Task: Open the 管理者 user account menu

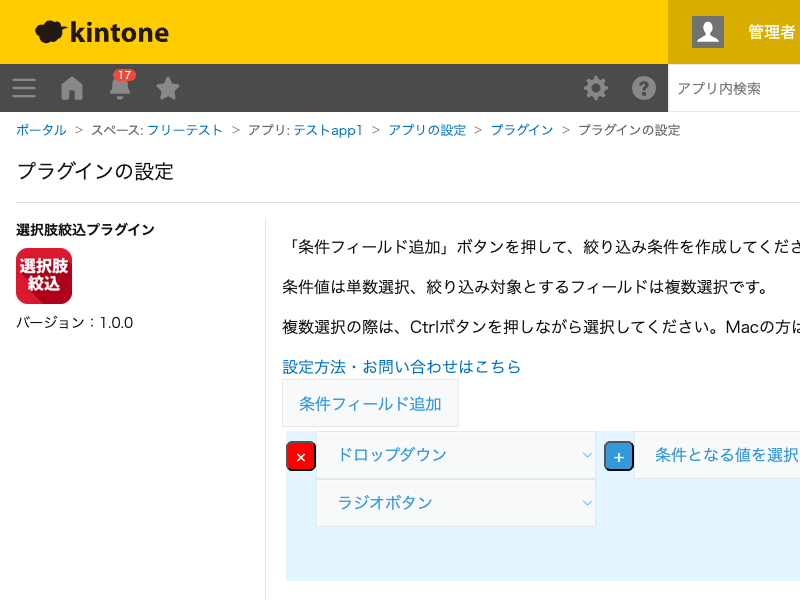Action: point(771,32)
